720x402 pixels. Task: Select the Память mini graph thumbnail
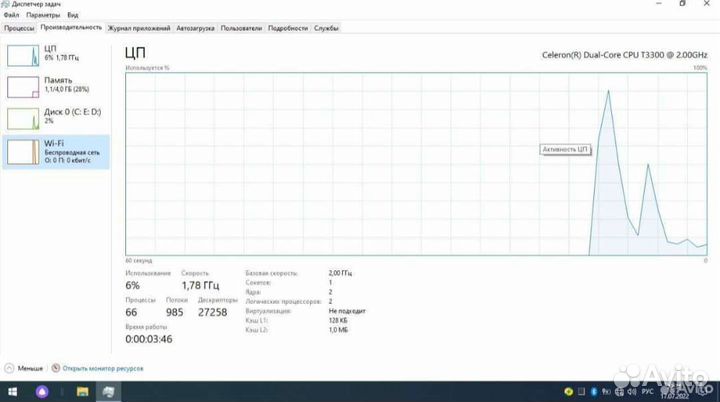pyautogui.click(x=23, y=87)
